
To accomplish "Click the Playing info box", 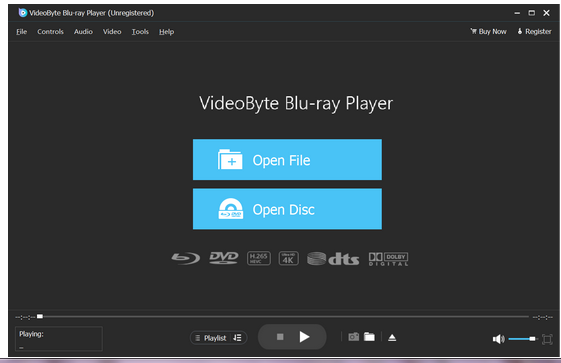I will tap(59, 338).
